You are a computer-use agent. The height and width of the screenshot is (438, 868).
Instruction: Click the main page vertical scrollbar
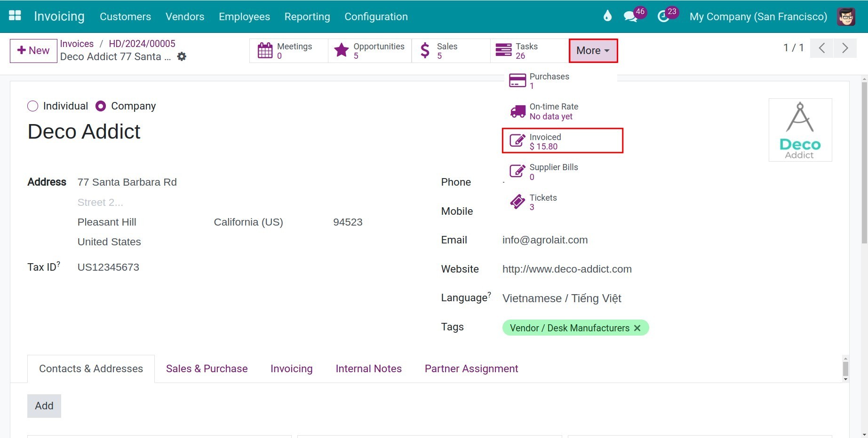864,163
